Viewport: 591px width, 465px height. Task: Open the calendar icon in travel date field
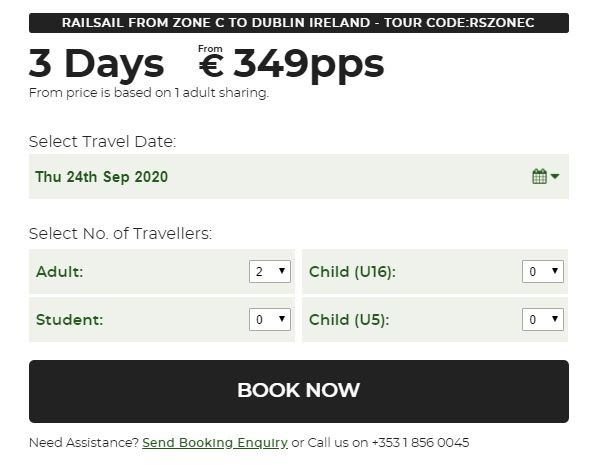click(x=539, y=176)
